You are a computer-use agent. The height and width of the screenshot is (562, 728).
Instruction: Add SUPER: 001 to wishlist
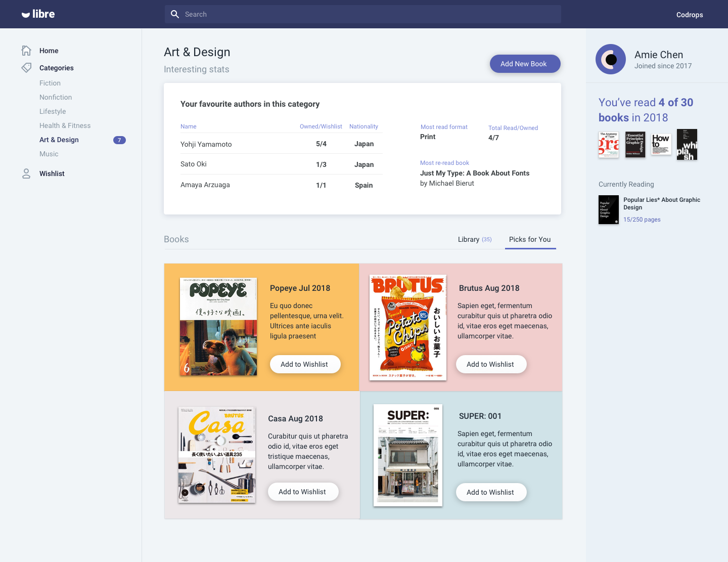coord(491,492)
